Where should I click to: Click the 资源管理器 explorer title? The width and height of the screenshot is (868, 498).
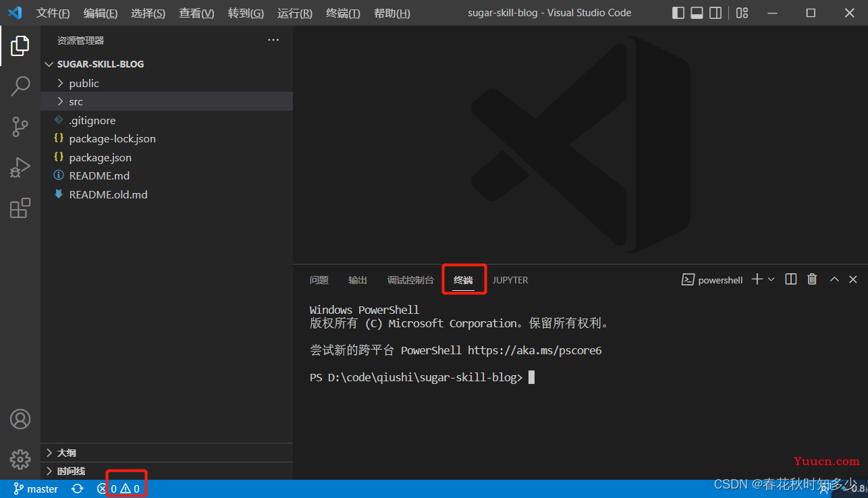[x=80, y=40]
